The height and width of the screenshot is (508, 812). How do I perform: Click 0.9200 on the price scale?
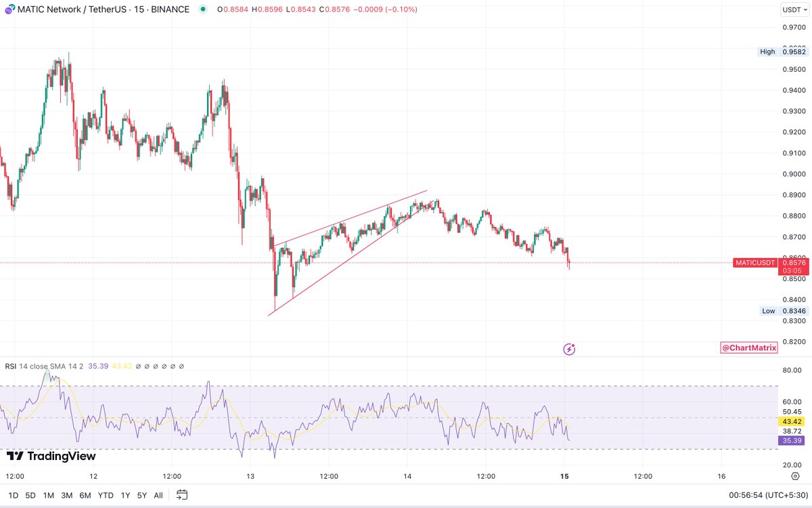click(x=794, y=132)
